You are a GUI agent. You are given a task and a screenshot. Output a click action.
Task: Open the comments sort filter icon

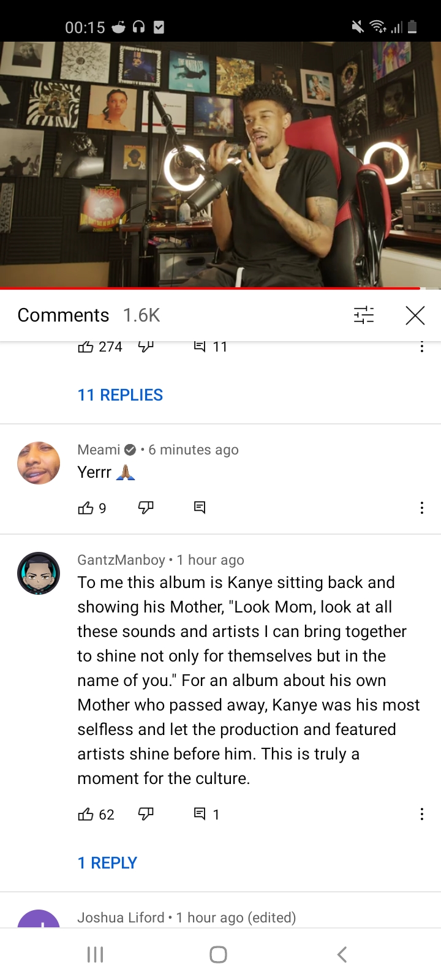pyautogui.click(x=364, y=315)
